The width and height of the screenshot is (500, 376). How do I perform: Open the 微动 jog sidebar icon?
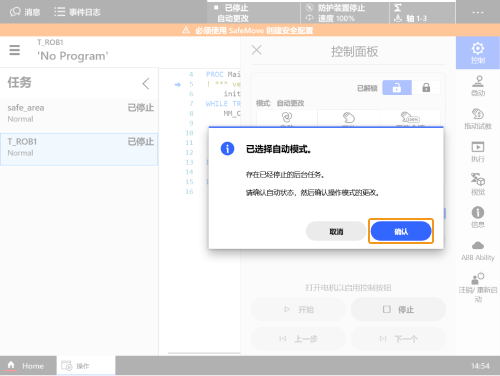pos(478,86)
